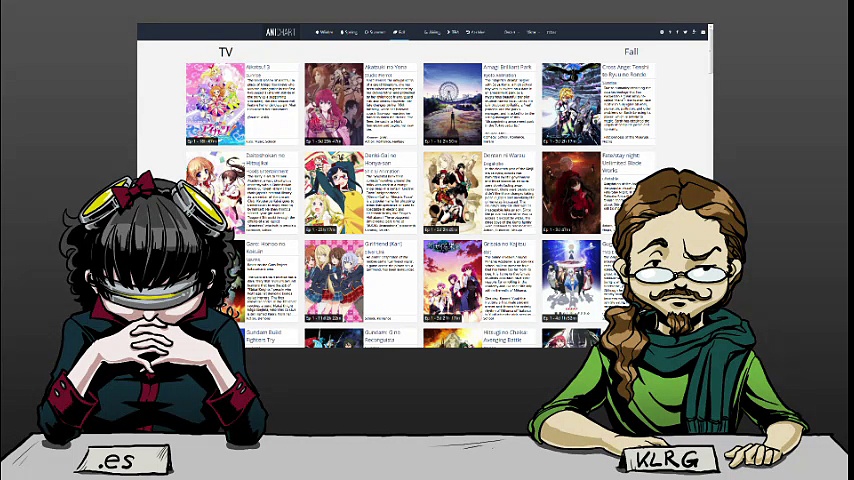Click the AniChart logo
Image resolution: width=854 pixels, height=480 pixels.
pyautogui.click(x=280, y=32)
